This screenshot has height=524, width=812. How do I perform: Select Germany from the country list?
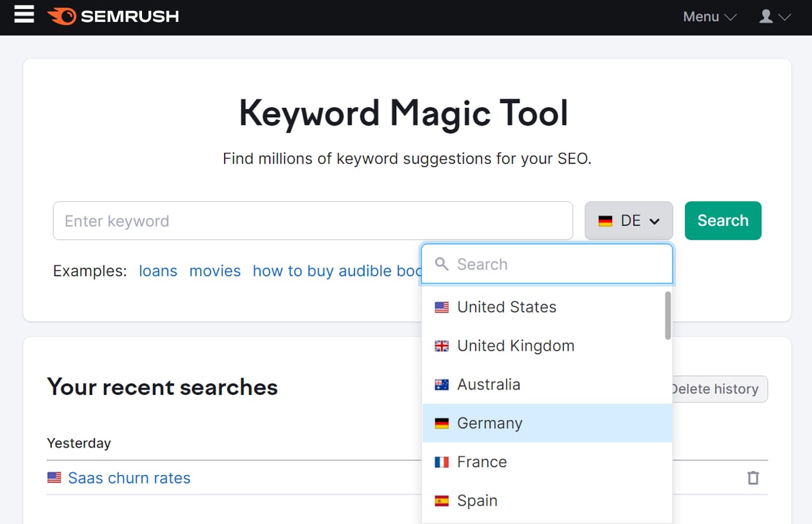tap(490, 423)
